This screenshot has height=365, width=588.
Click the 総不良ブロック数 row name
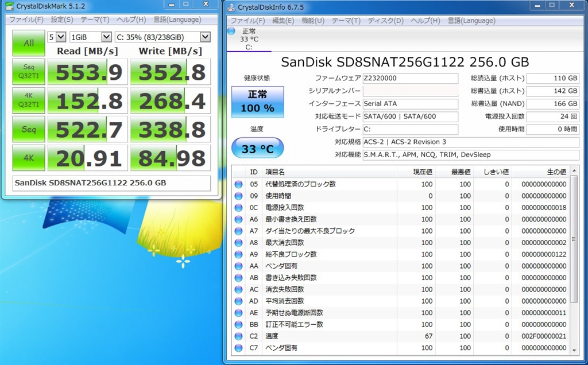291,254
